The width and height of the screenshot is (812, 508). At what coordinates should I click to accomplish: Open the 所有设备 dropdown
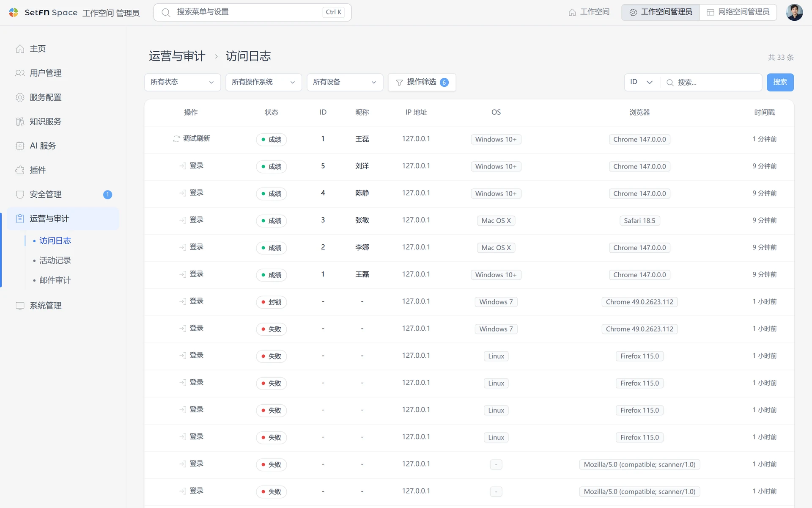(x=345, y=82)
